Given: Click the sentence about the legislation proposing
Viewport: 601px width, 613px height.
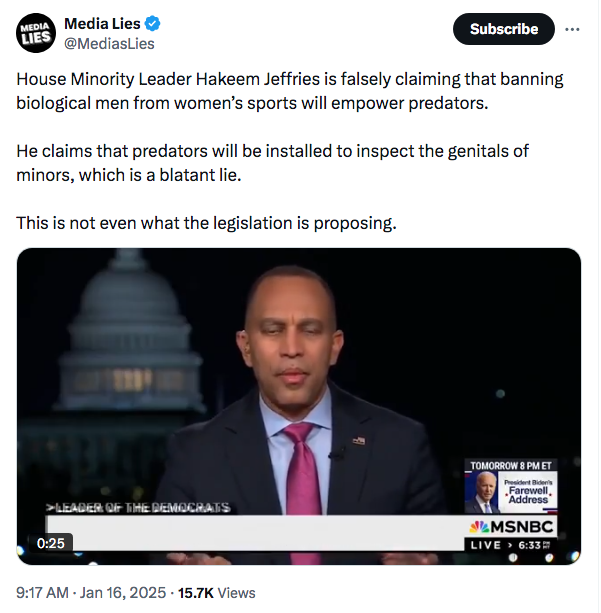Looking at the screenshot, I should [206, 223].
